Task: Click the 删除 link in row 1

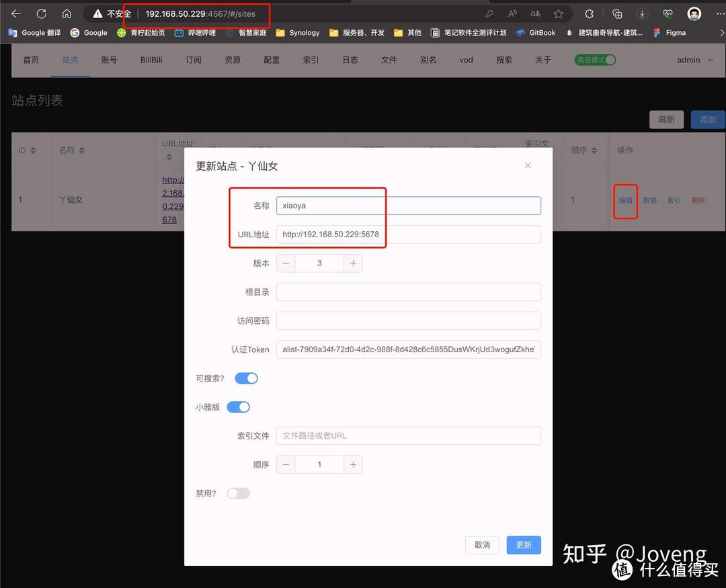Action: coord(698,200)
